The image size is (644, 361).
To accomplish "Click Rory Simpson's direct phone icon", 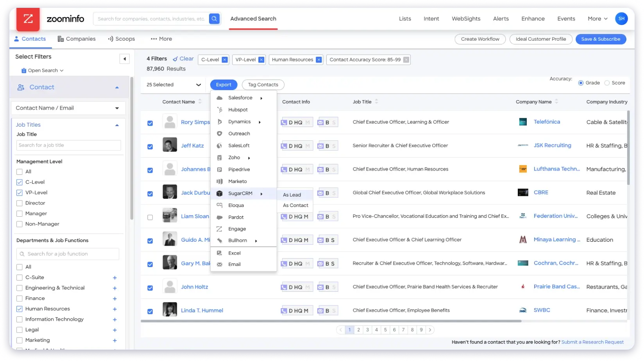I will point(284,122).
